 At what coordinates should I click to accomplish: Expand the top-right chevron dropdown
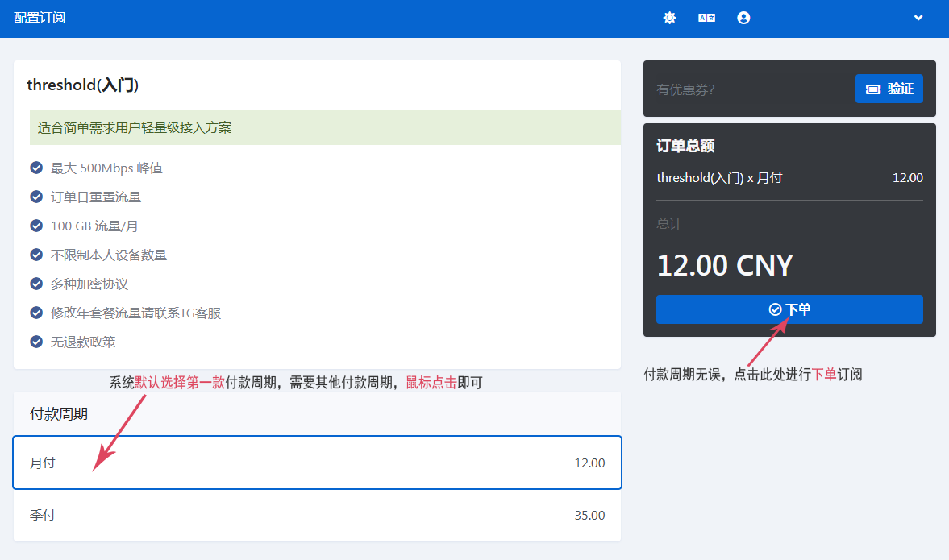pyautogui.click(x=918, y=18)
